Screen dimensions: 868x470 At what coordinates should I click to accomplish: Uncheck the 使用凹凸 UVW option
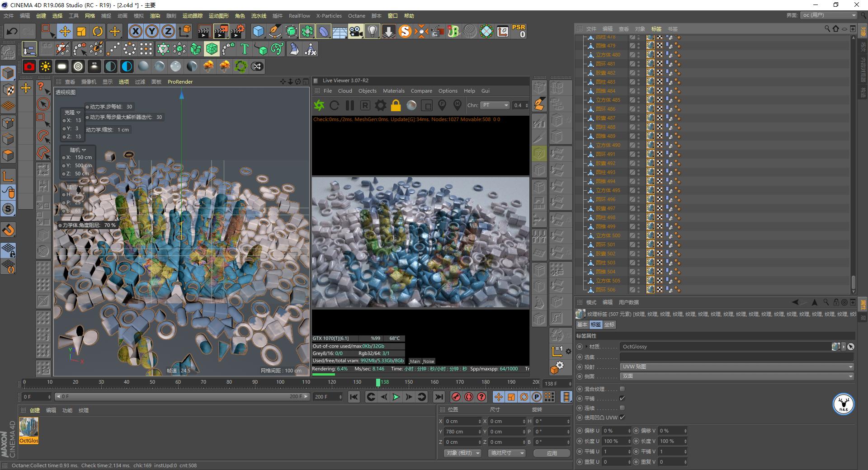[623, 418]
